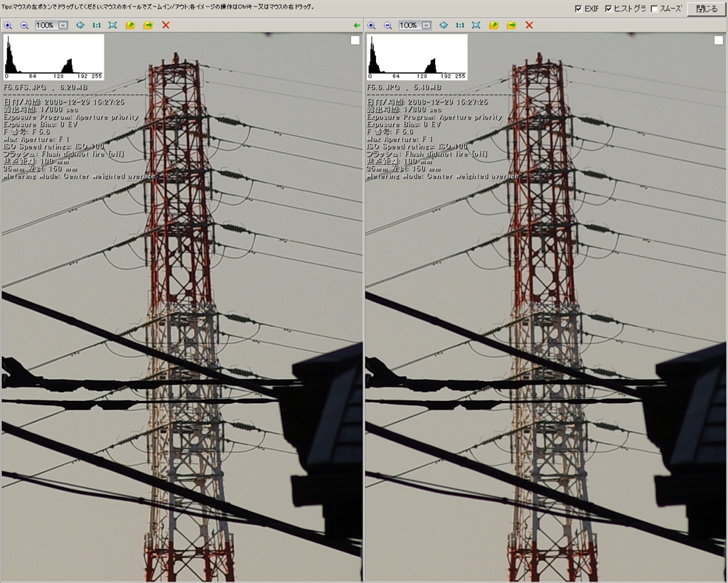
Task: Click the right pane center-image crosshair icon
Action: (444, 26)
